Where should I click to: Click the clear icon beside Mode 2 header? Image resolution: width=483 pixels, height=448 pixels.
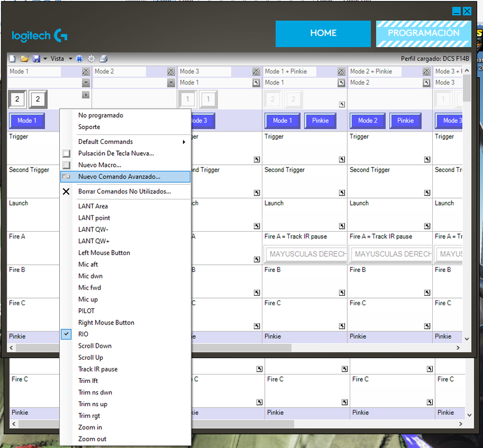[x=171, y=72]
